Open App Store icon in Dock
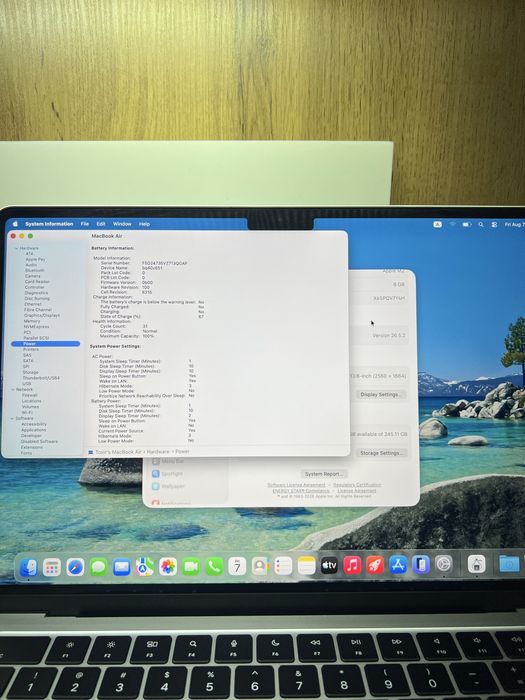This screenshot has width=525, height=700. (x=398, y=565)
